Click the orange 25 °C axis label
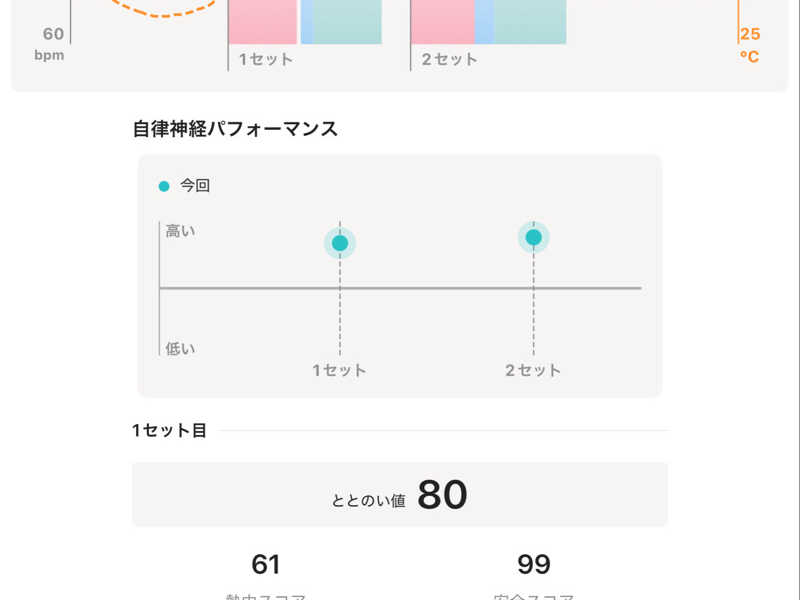Image resolution: width=800 pixels, height=600 pixels. click(x=750, y=45)
